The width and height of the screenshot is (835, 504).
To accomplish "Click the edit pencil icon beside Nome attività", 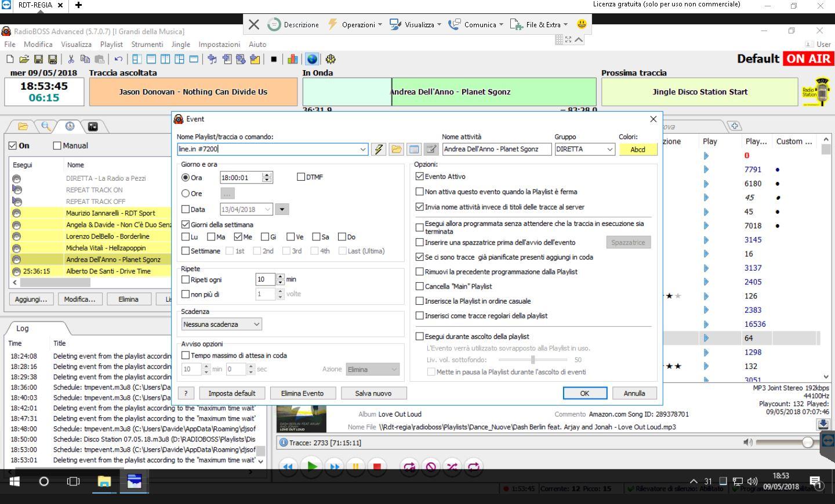I will pos(431,149).
